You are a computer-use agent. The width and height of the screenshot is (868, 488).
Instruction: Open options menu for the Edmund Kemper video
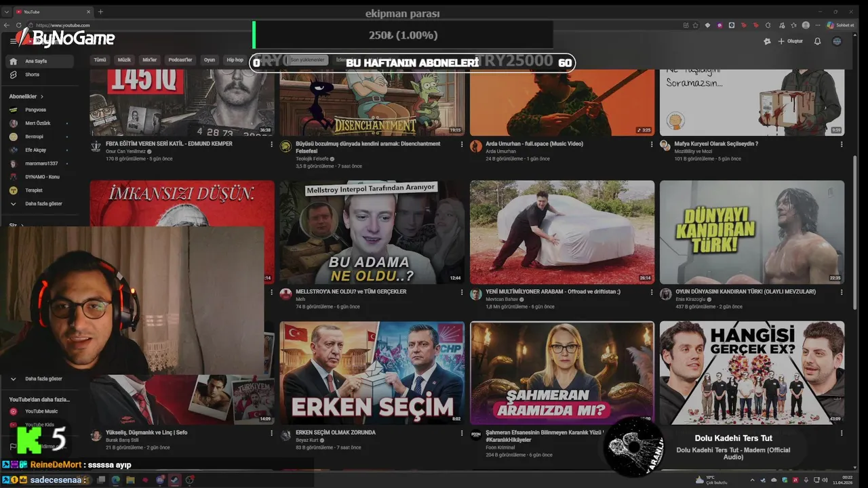[271, 144]
